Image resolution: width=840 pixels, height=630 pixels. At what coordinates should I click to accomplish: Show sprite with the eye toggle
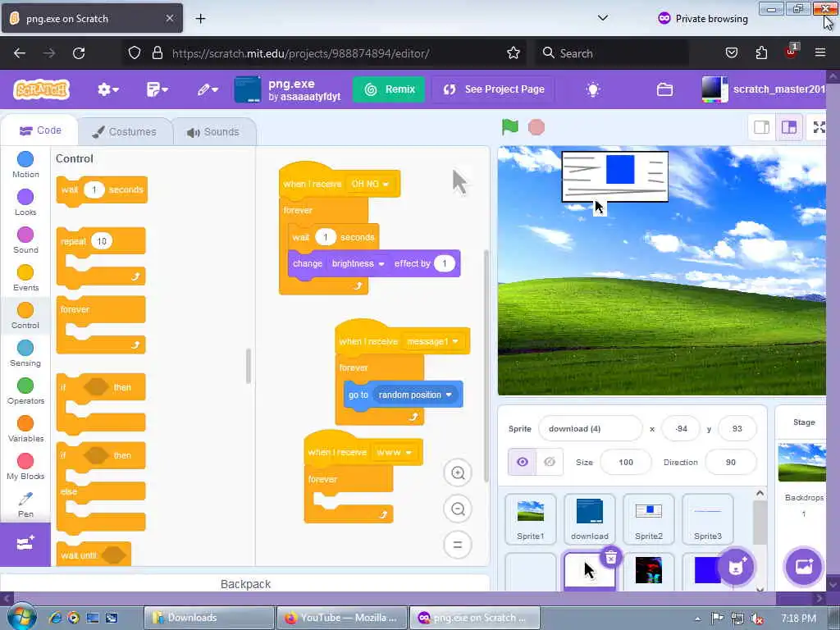523,462
